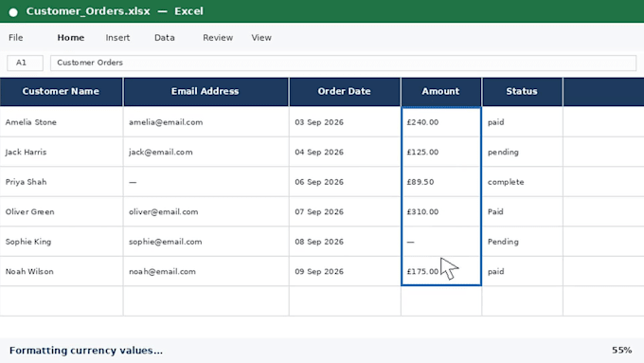Select Sophie King's blank amount cell

[x=441, y=242]
